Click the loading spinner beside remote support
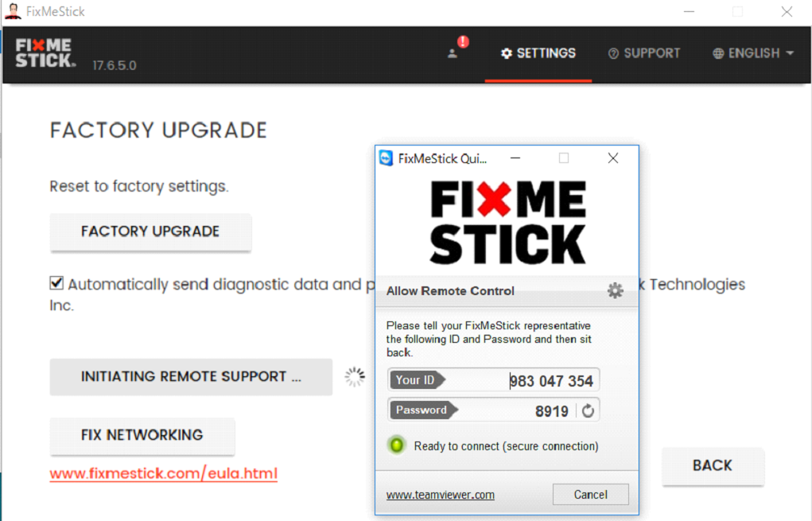Screen dimensions: 812x521 tap(355, 376)
